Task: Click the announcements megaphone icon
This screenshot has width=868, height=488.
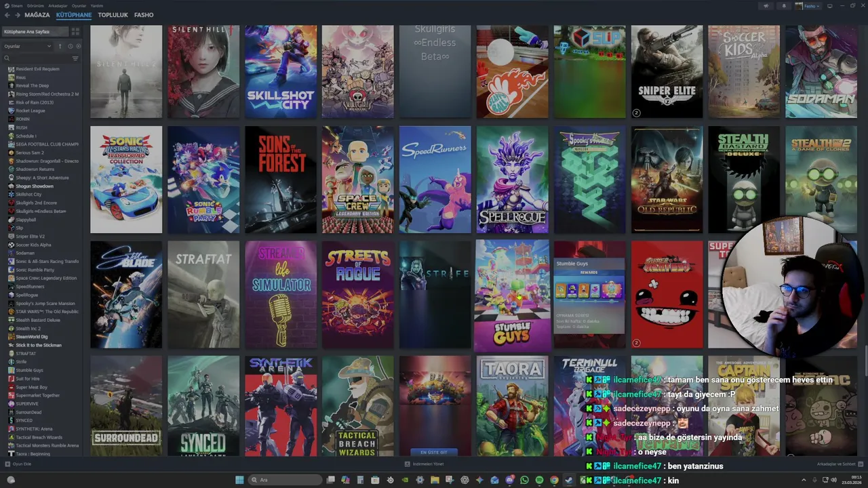Action: tap(766, 6)
